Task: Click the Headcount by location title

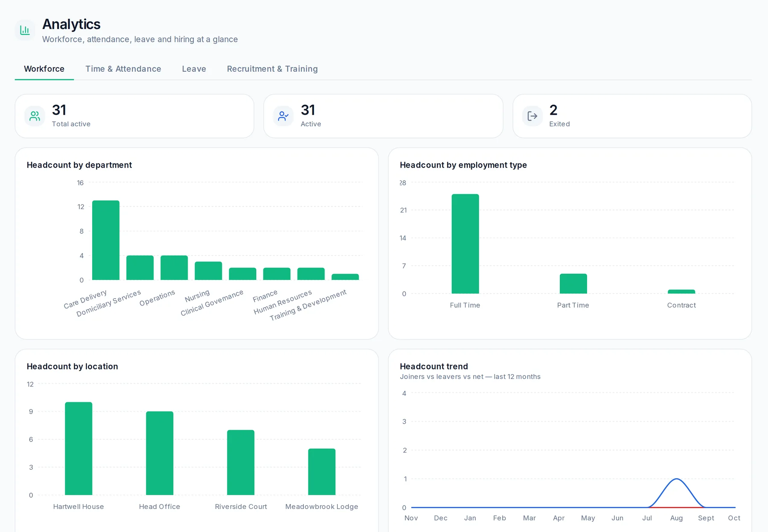Action: tap(73, 366)
